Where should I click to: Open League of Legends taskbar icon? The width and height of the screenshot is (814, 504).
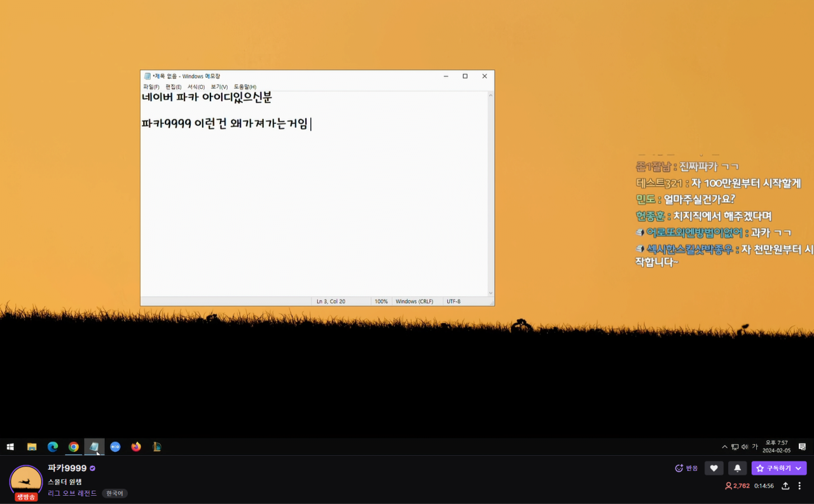(156, 447)
